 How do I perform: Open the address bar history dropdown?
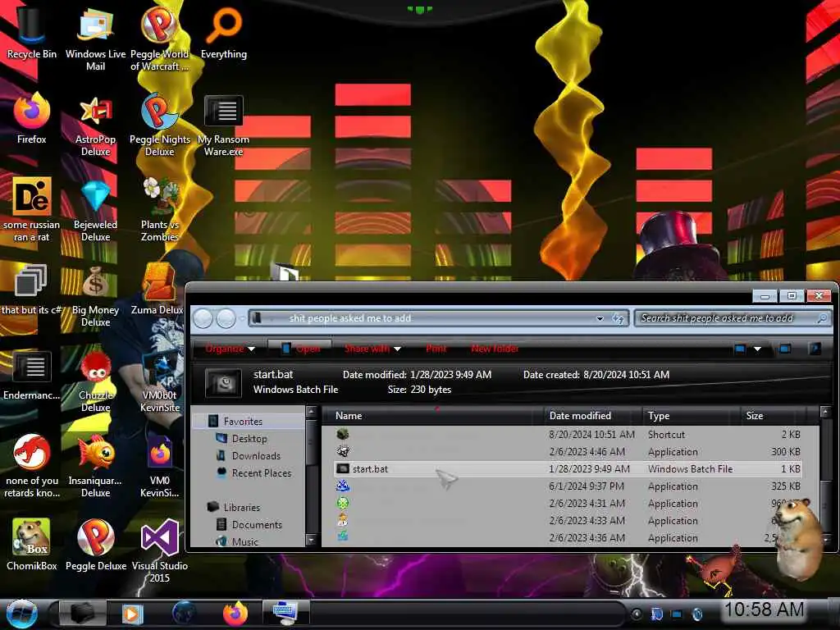point(600,318)
